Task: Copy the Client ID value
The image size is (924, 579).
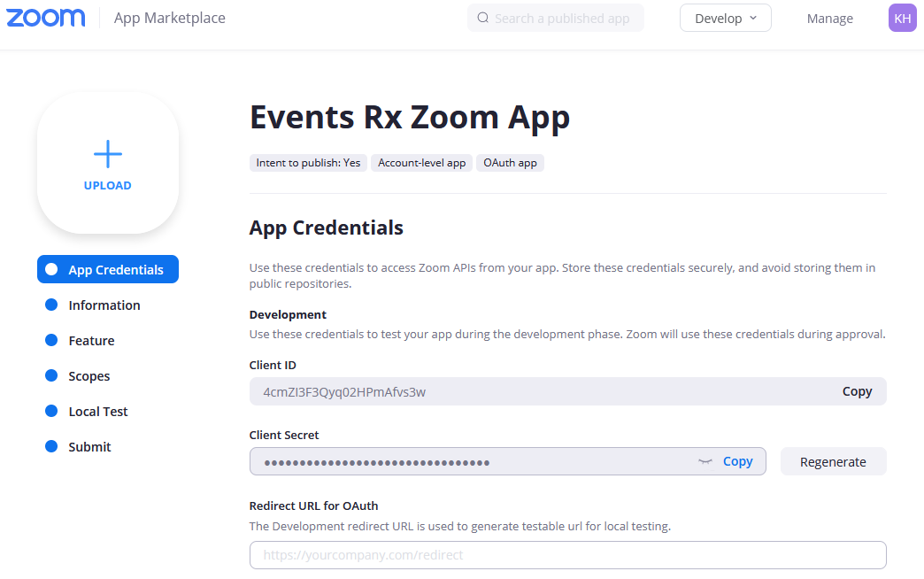Action: pos(857,391)
